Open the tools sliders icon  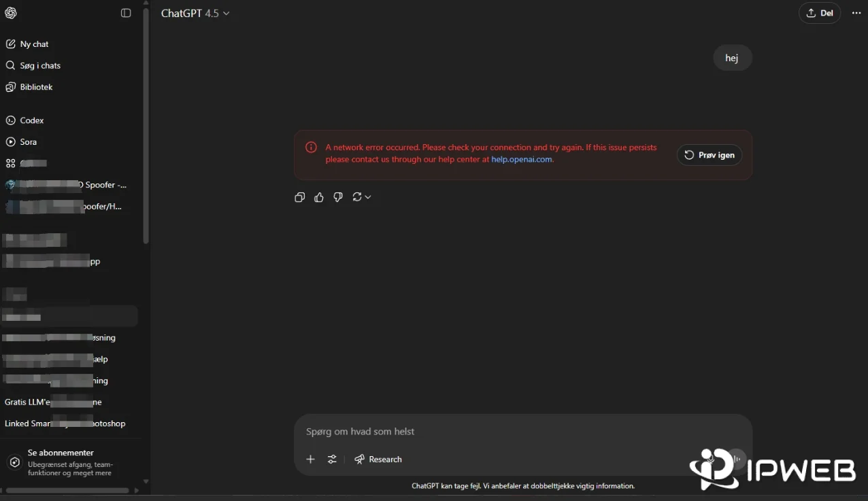pos(332,460)
